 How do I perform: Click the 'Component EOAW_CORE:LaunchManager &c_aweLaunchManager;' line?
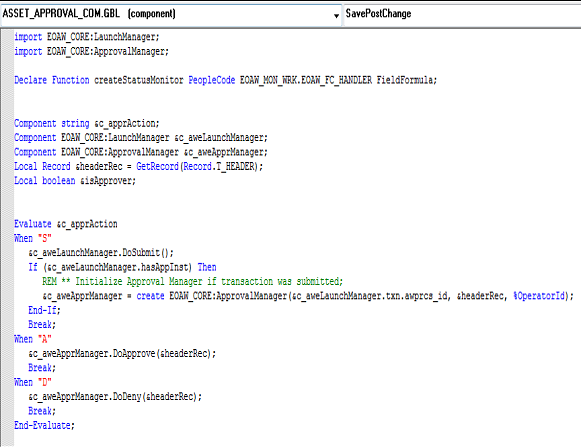click(141, 138)
